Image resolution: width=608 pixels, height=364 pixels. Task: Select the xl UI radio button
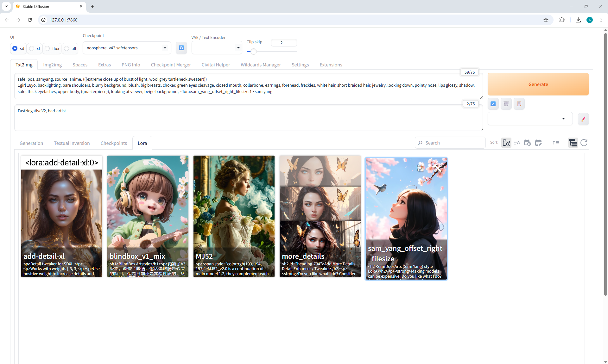tap(32, 48)
